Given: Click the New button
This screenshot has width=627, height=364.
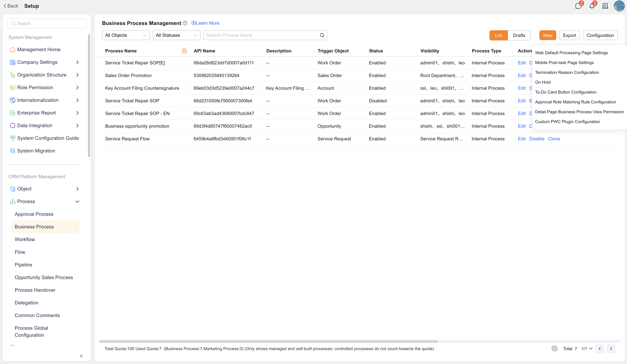Looking at the screenshot, I should (x=548, y=35).
